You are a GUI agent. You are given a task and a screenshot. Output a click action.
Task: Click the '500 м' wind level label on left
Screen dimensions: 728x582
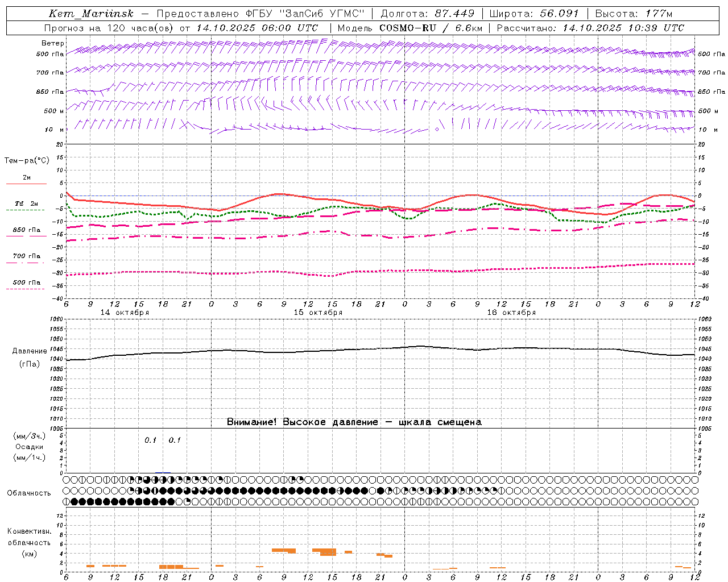pos(54,111)
